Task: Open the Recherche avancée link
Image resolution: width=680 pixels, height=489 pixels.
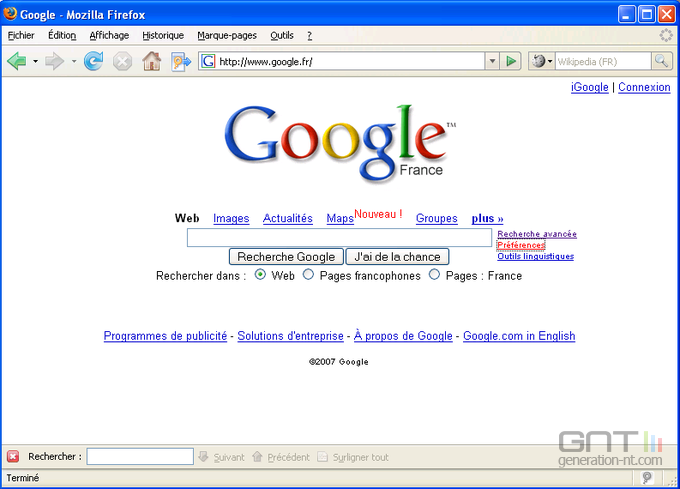Action: click(537, 234)
